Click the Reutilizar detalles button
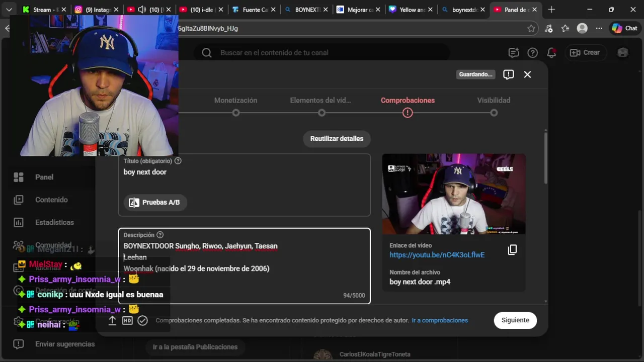 click(337, 139)
